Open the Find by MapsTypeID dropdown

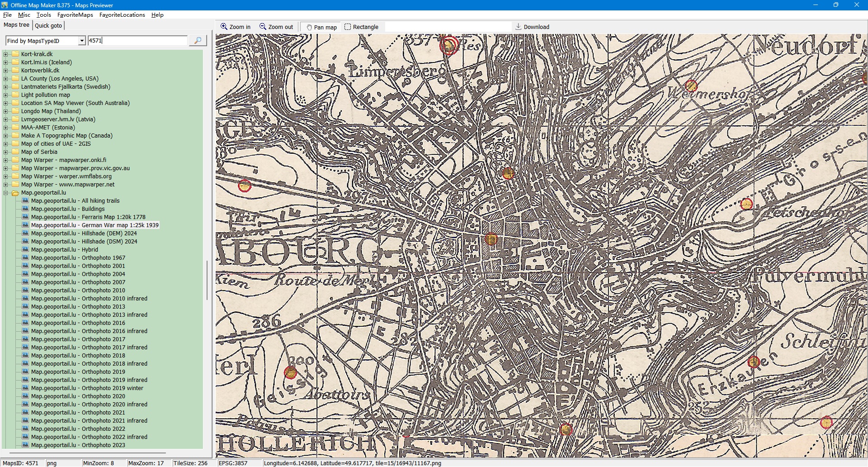click(82, 41)
